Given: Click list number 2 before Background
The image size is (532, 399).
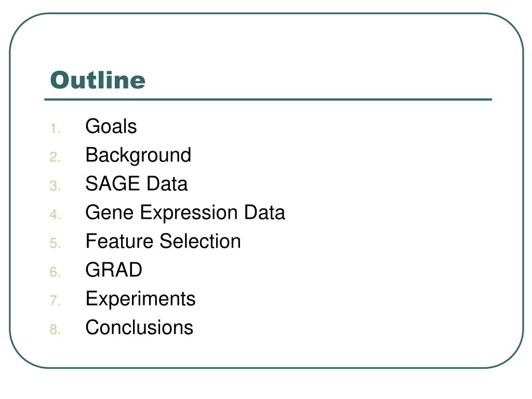Looking at the screenshot, I should click(55, 157).
